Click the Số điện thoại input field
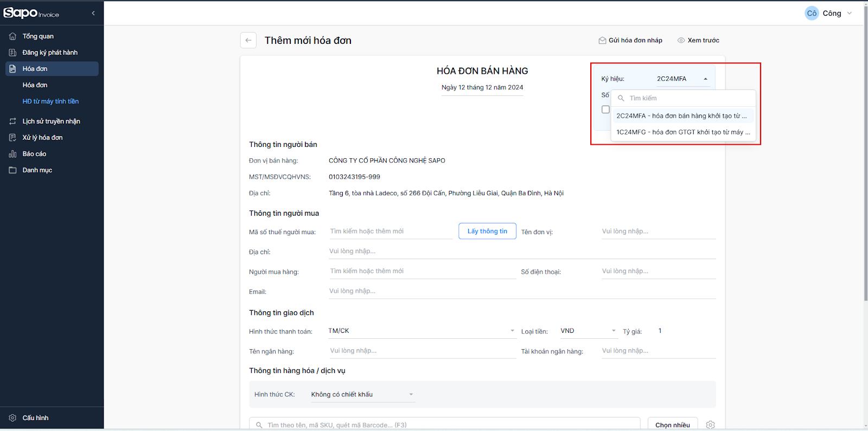The width and height of the screenshot is (868, 431). tap(659, 272)
